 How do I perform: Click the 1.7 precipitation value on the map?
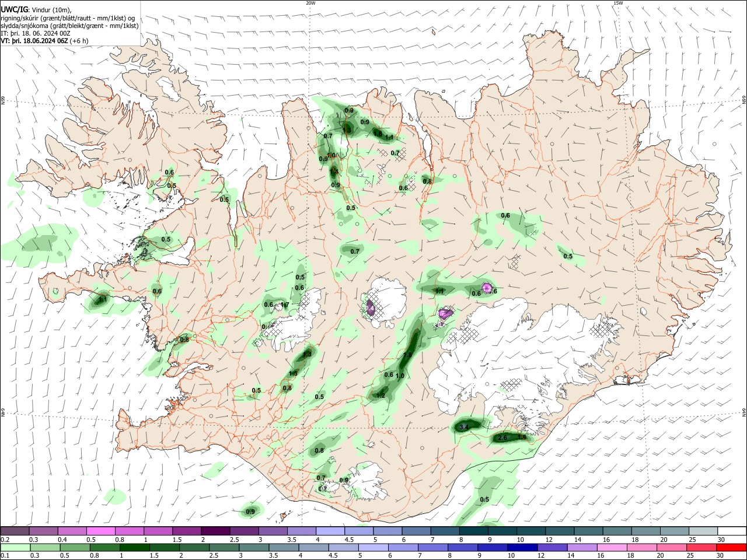[285, 304]
